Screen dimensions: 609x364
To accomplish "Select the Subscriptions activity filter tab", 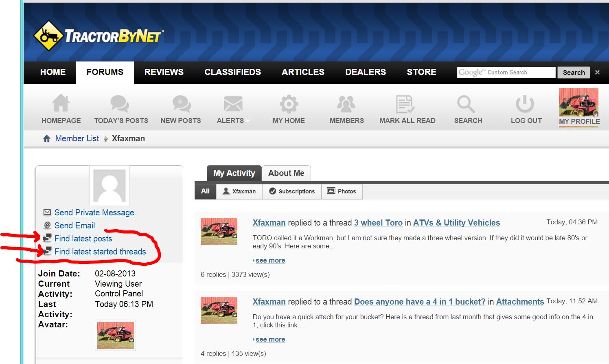I will tap(292, 191).
